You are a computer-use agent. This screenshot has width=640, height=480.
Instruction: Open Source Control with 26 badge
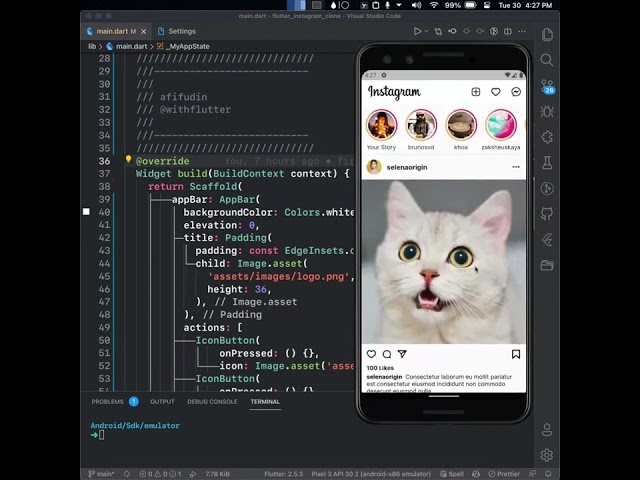point(547,86)
